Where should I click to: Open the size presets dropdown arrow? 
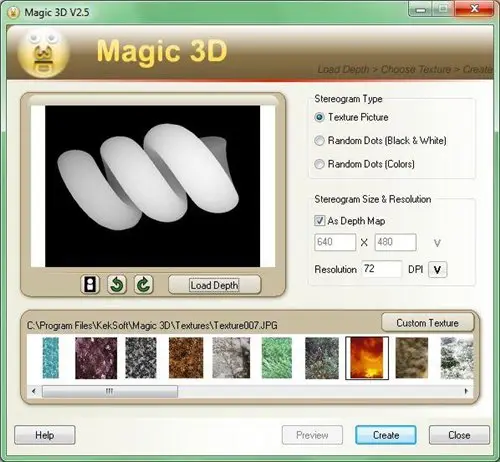pos(437,243)
